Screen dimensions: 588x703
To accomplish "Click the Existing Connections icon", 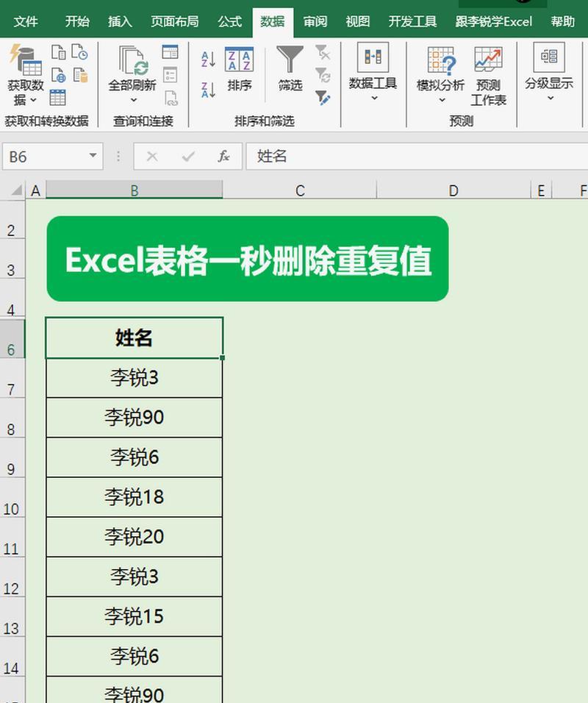I will tap(80, 75).
